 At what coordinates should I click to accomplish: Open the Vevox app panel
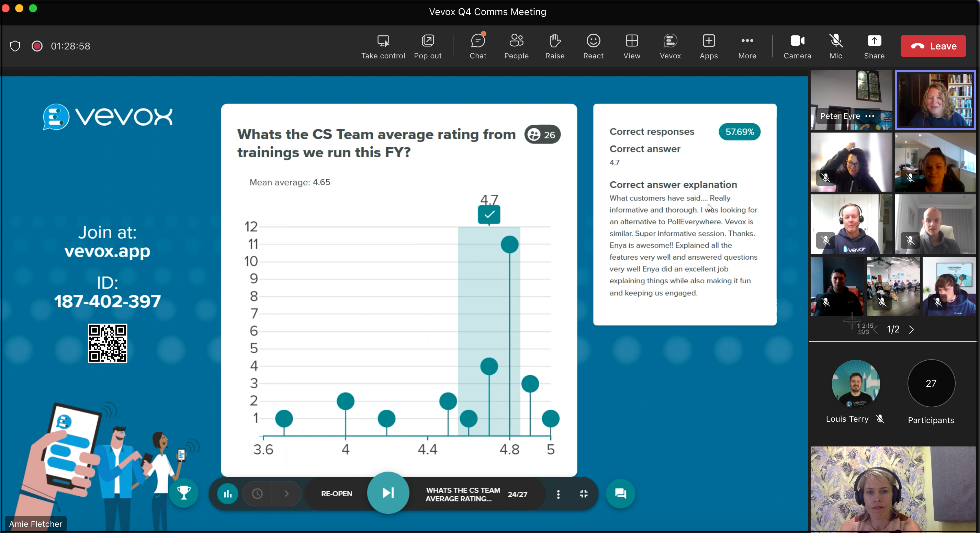(669, 46)
